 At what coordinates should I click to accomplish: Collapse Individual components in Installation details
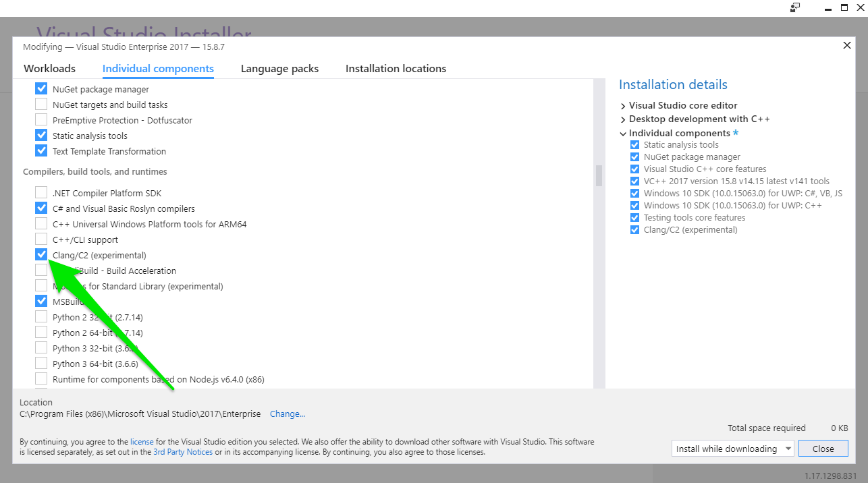623,134
